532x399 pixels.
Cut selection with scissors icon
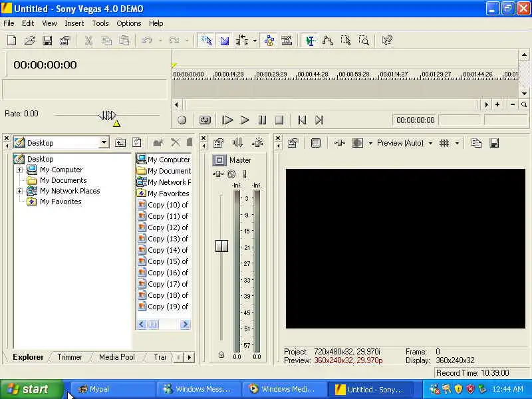pos(88,41)
